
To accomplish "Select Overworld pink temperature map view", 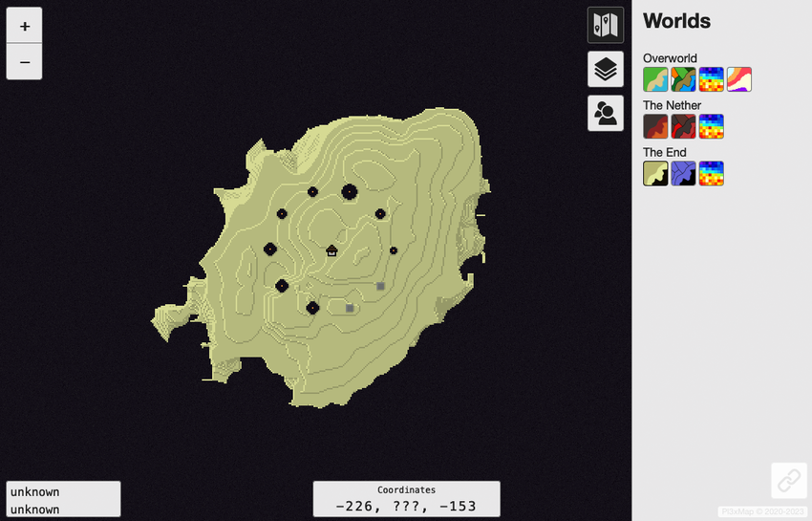I will [x=738, y=79].
